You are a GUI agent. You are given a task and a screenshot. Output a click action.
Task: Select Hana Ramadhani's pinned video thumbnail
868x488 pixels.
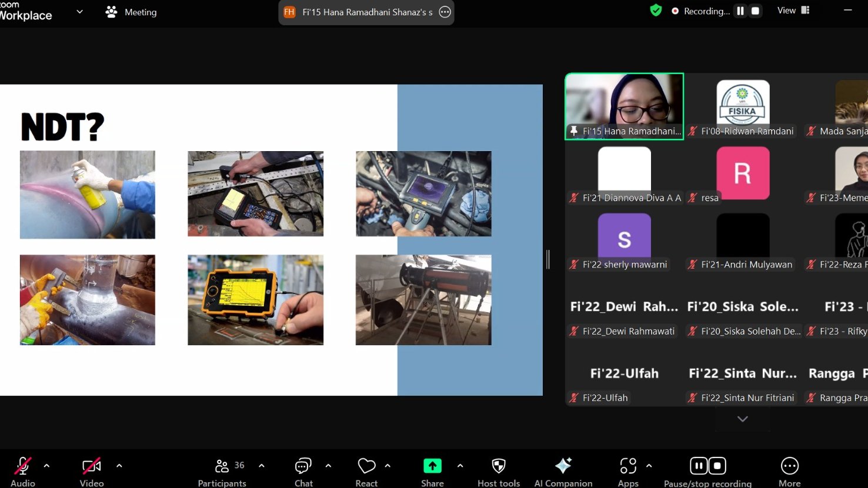point(624,103)
